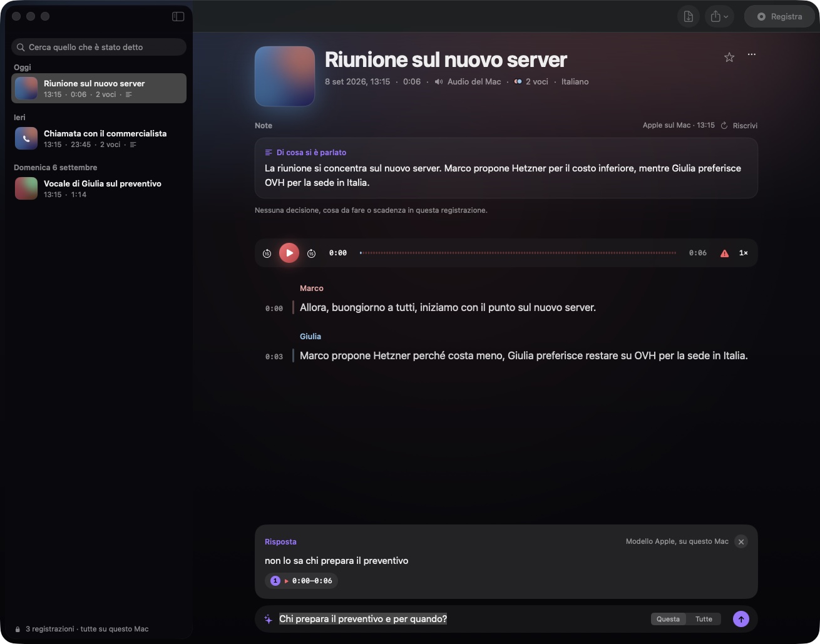Screen dimensions: 820x644
Task: Click the red warning triangle icon
Action: [724, 253]
